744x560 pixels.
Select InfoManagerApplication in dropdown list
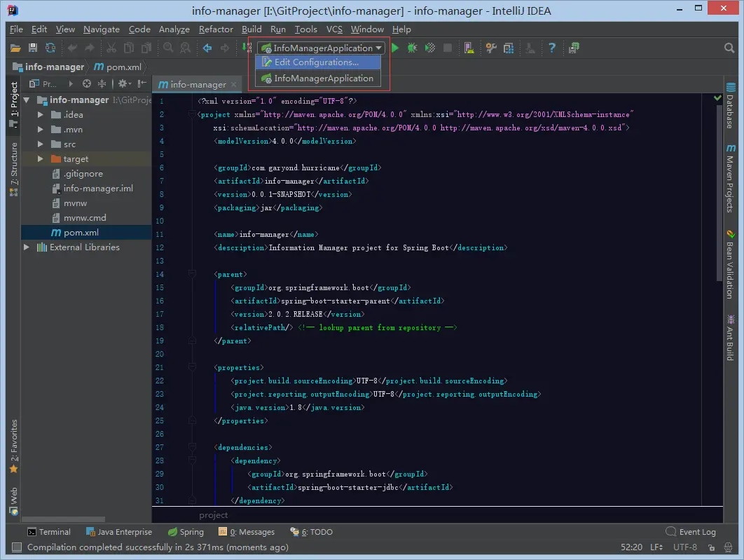318,78
